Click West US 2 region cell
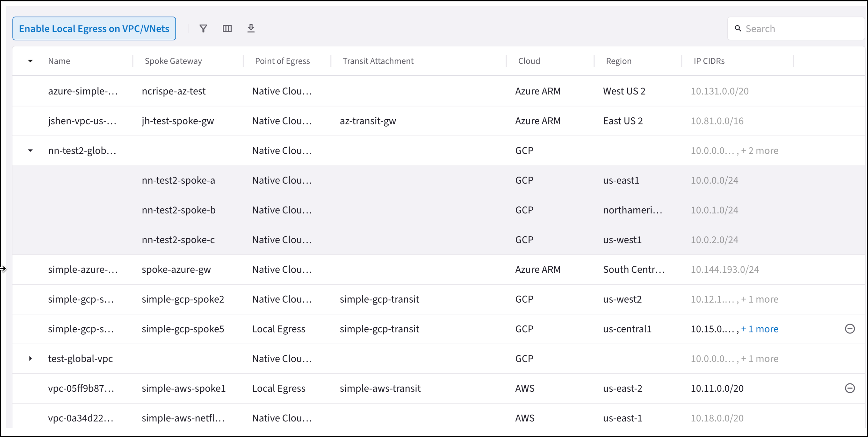 624,91
